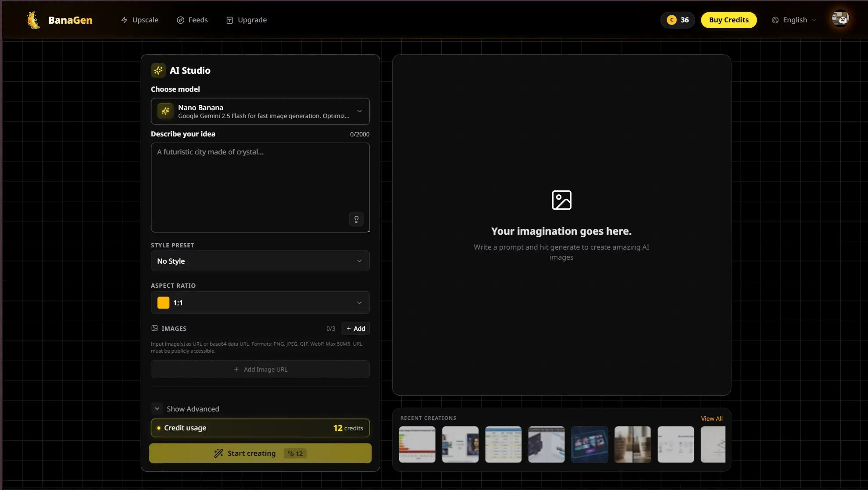Open the Feeds icon
This screenshot has width=868, height=490.
[180, 20]
